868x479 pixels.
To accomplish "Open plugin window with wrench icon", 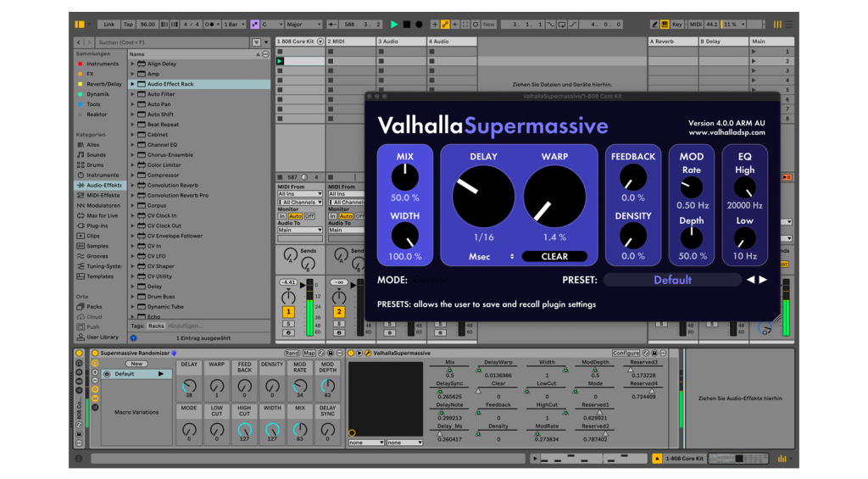I will pyautogui.click(x=368, y=354).
